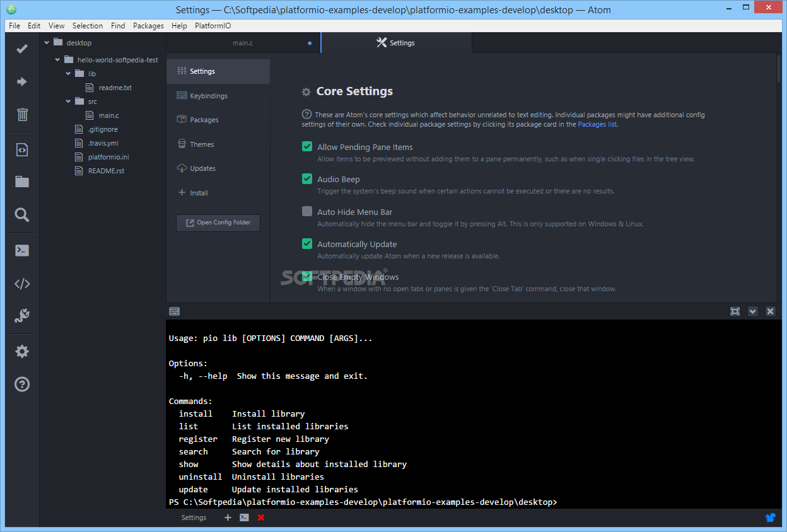This screenshot has height=532, width=787.
Task: Click the blue squirrel update icon in status bar
Action: (771, 518)
